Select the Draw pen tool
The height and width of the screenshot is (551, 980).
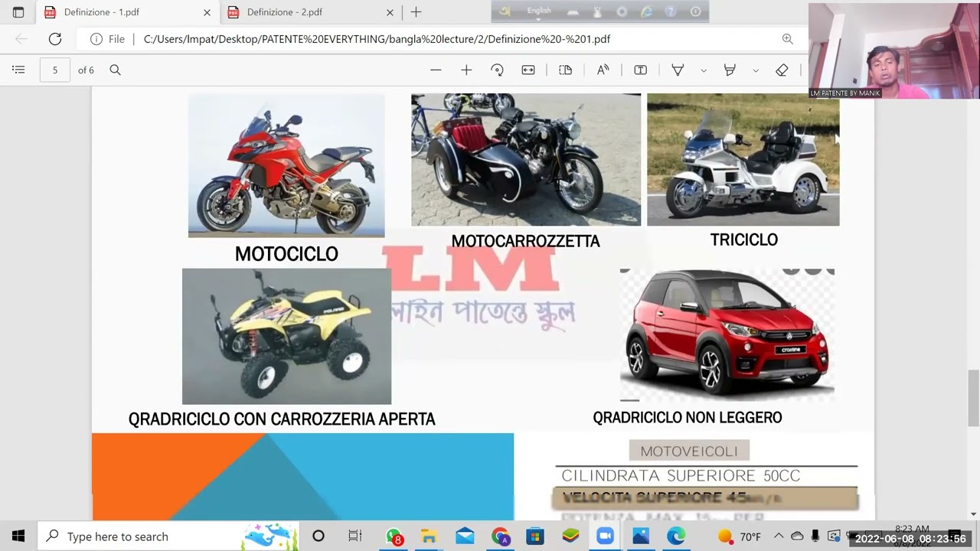(x=678, y=70)
